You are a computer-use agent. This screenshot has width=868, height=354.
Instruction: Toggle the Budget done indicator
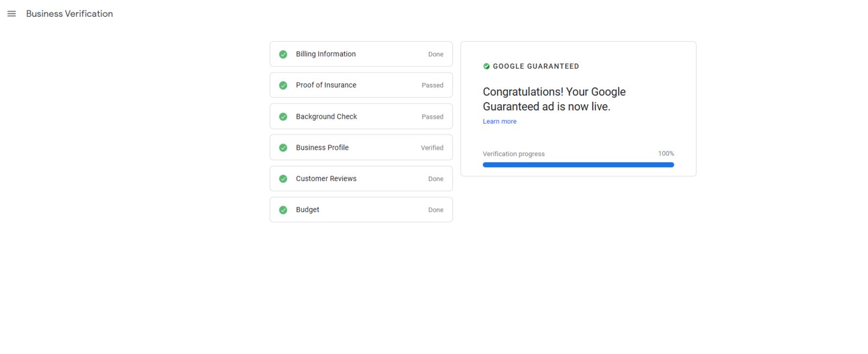[x=436, y=209]
